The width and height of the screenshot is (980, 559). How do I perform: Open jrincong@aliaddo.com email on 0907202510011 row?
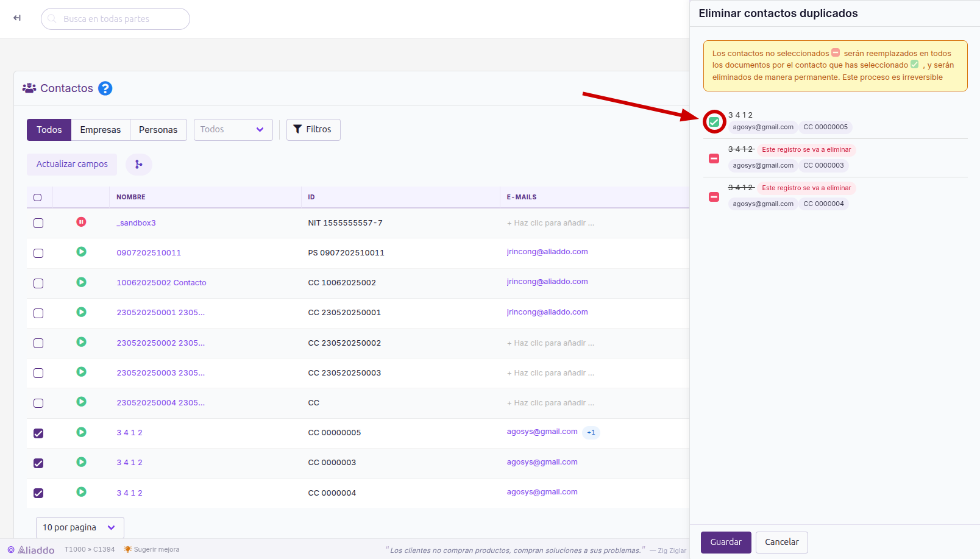point(547,252)
